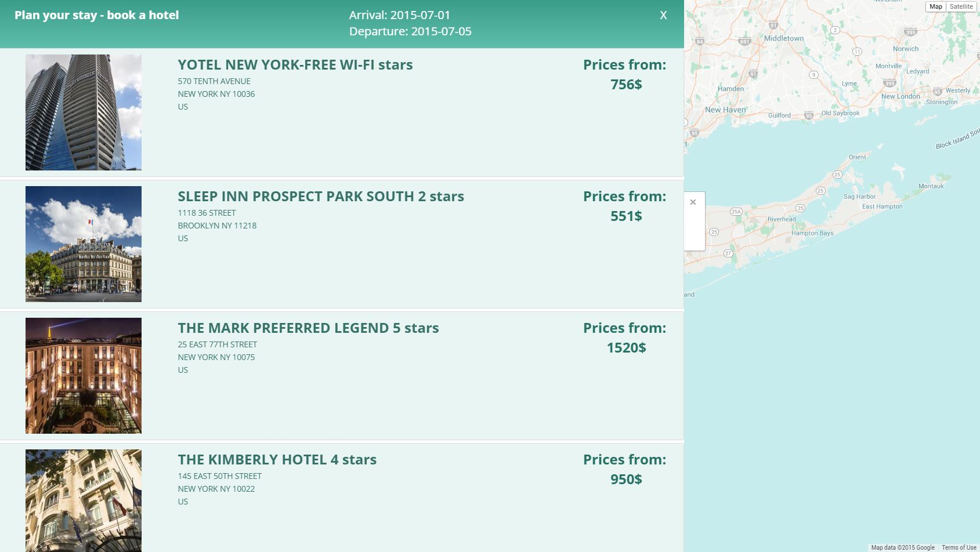980x552 pixels.
Task: Switch map to Satellite view
Action: (961, 6)
